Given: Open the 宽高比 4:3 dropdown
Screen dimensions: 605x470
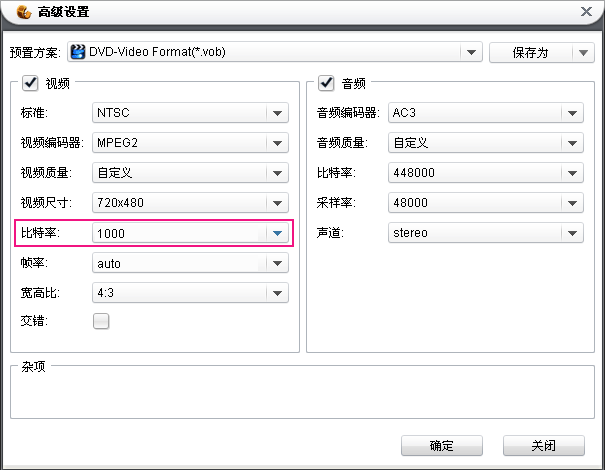Looking at the screenshot, I should [277, 294].
